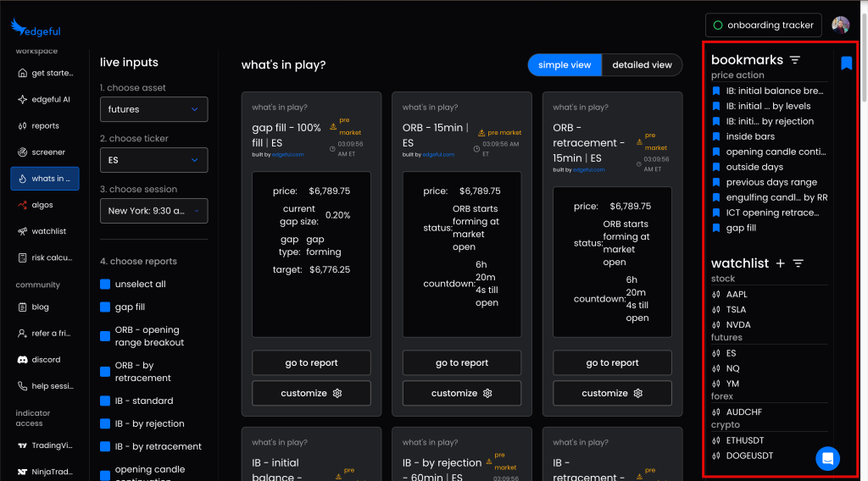The image size is (868, 481).
Task: Uncheck the gap fill report checkbox
Action: point(106,307)
